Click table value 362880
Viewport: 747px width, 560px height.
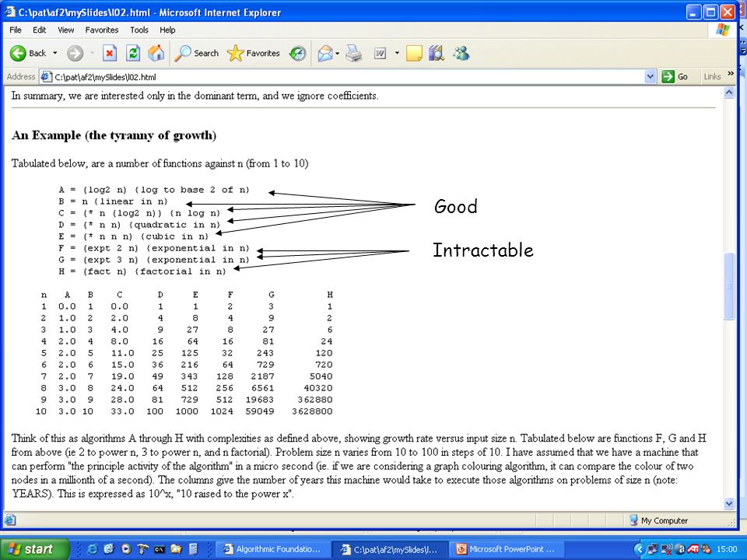click(315, 400)
